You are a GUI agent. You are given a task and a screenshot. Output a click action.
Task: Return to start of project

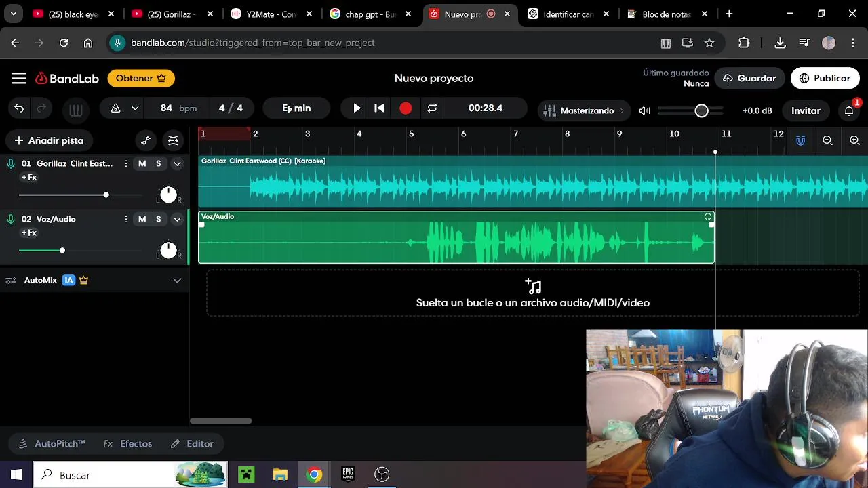pos(380,108)
